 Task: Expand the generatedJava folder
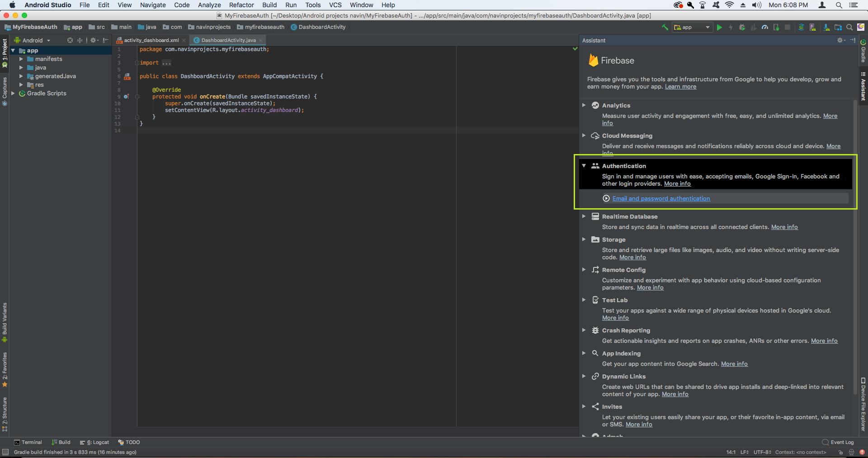click(x=21, y=76)
